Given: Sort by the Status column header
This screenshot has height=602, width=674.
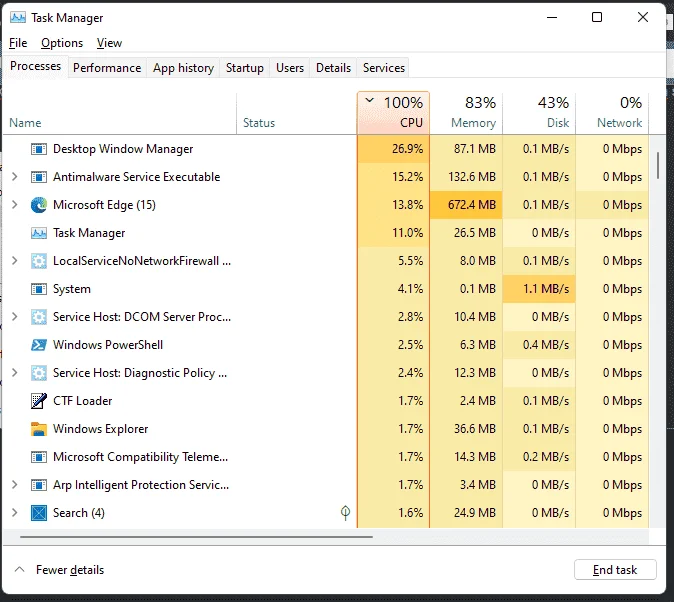Looking at the screenshot, I should pyautogui.click(x=297, y=114).
